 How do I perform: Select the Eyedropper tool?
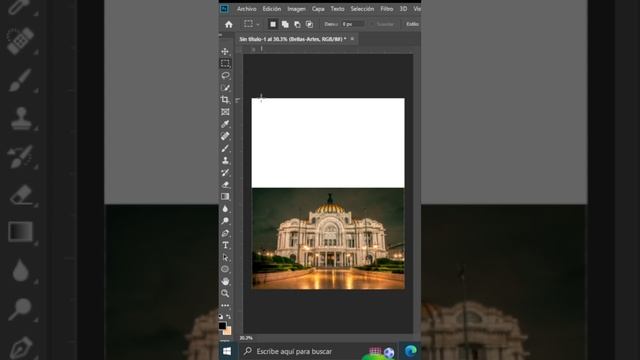225,124
